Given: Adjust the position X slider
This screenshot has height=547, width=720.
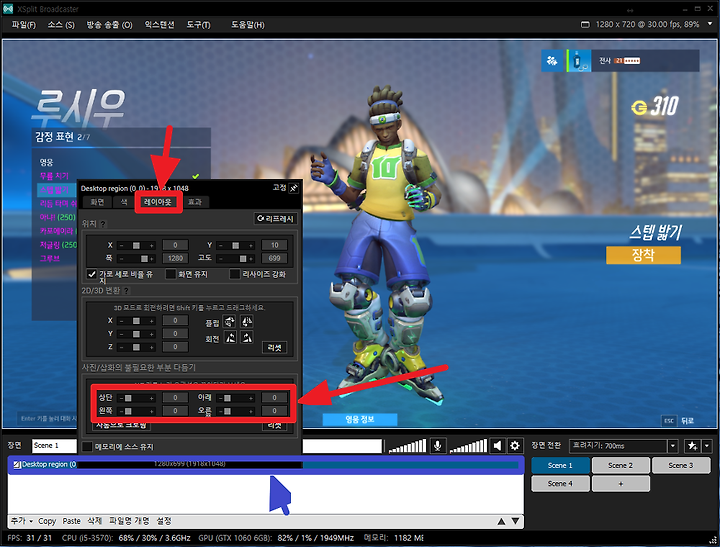Looking at the screenshot, I should coord(136,245).
